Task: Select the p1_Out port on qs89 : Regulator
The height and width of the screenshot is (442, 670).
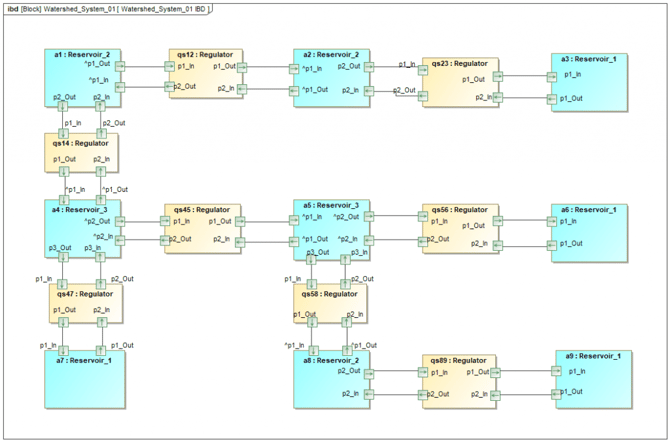Action: [495, 373]
